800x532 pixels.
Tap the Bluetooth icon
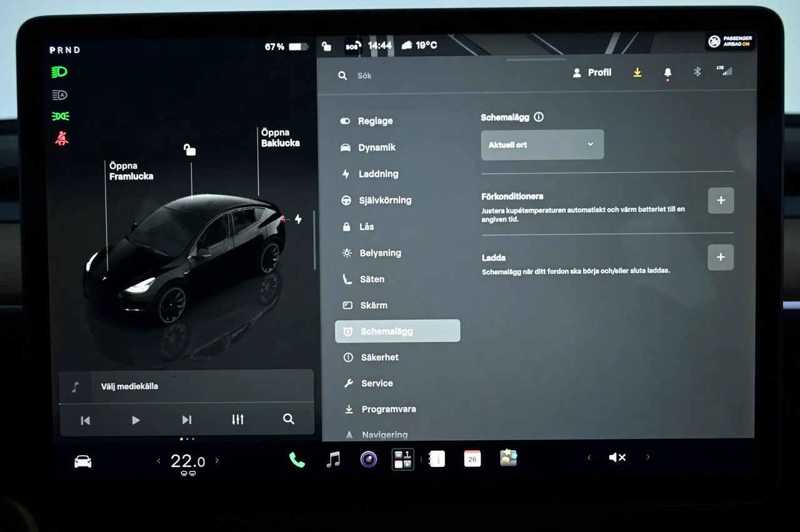click(x=697, y=72)
